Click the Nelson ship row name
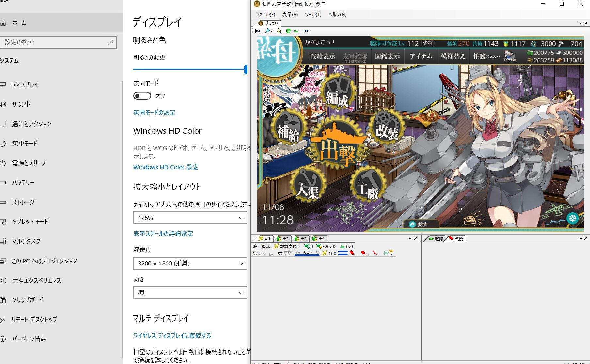Image resolution: width=590 pixels, height=364 pixels. coord(259,253)
